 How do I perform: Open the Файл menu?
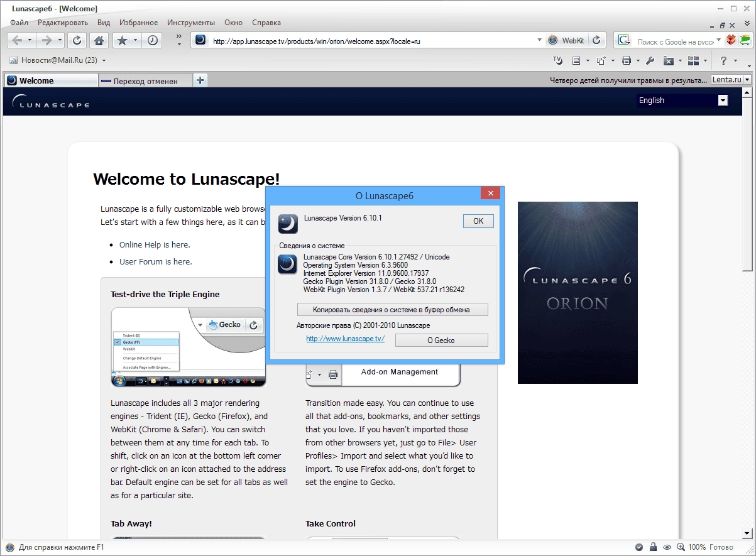pos(19,23)
